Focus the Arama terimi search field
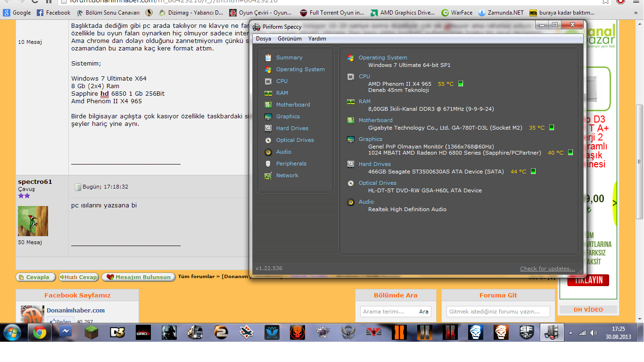The image size is (644, 362). [389, 312]
